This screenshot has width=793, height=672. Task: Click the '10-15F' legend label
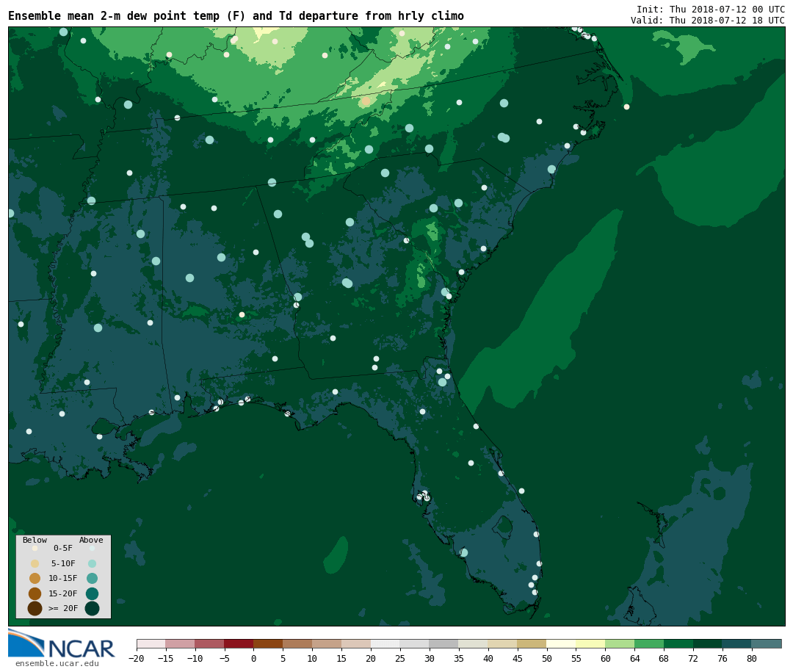pyautogui.click(x=63, y=579)
